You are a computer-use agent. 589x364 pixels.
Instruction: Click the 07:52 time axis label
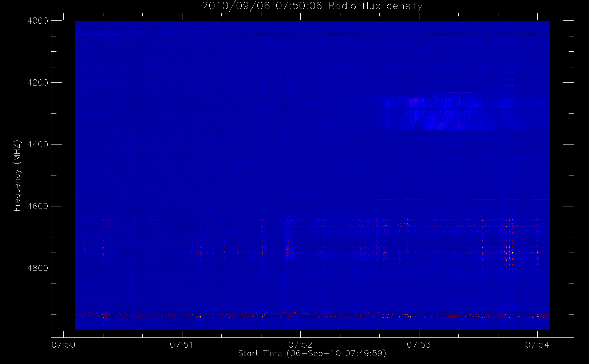point(300,345)
